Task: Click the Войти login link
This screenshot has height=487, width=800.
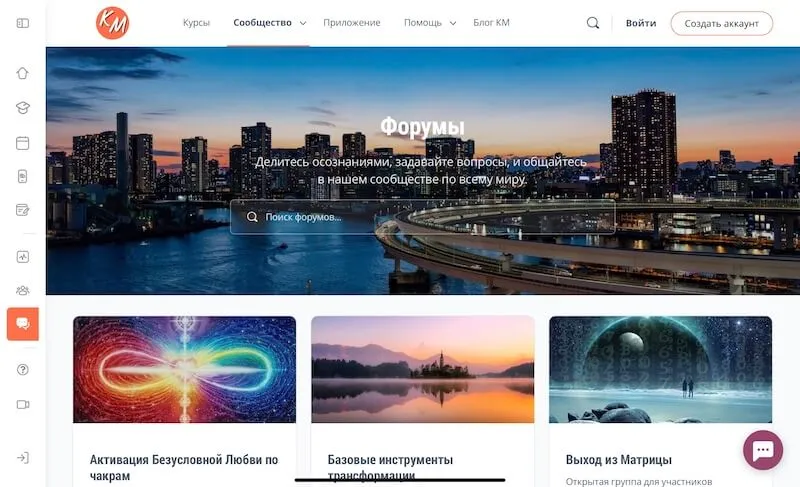Action: click(641, 23)
